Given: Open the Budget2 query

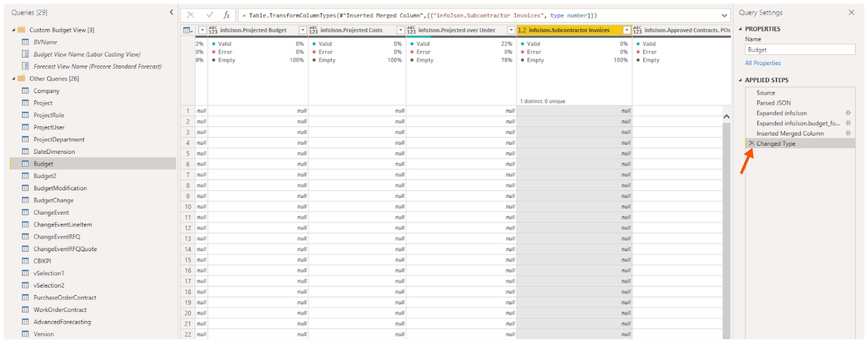Looking at the screenshot, I should coord(45,176).
